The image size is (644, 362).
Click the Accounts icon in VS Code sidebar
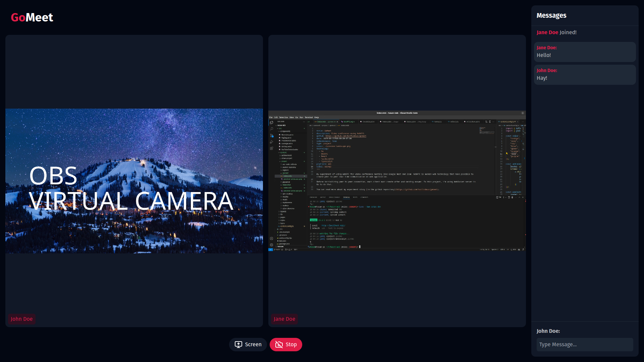[271, 238]
